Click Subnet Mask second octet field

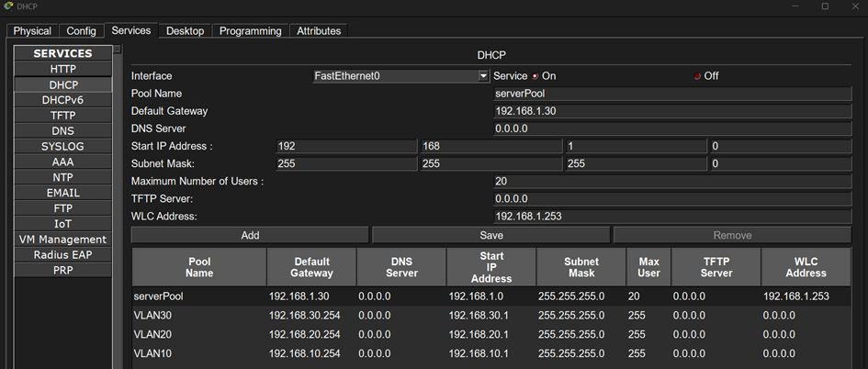491,163
